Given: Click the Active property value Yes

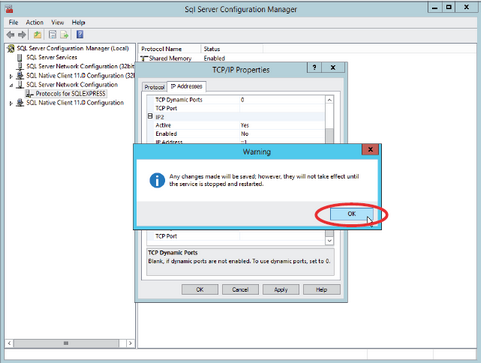Looking at the screenshot, I should coord(282,125).
